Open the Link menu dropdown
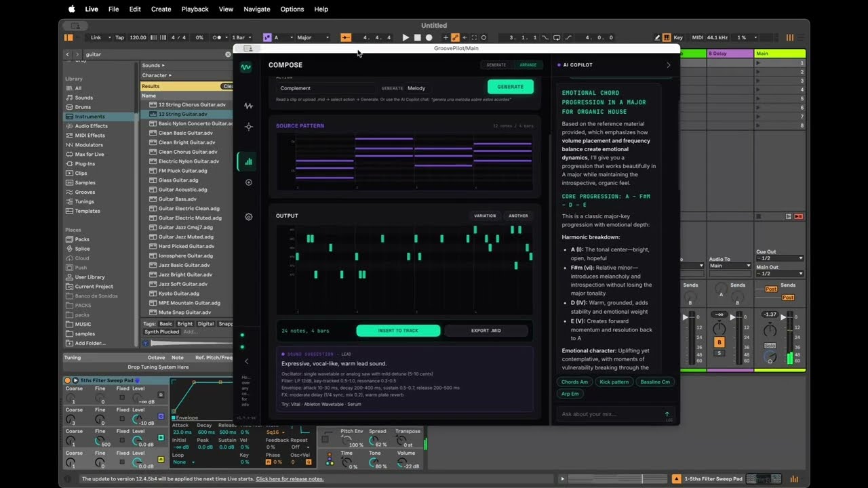Screen dimensions: 868x488 [x=98, y=37]
